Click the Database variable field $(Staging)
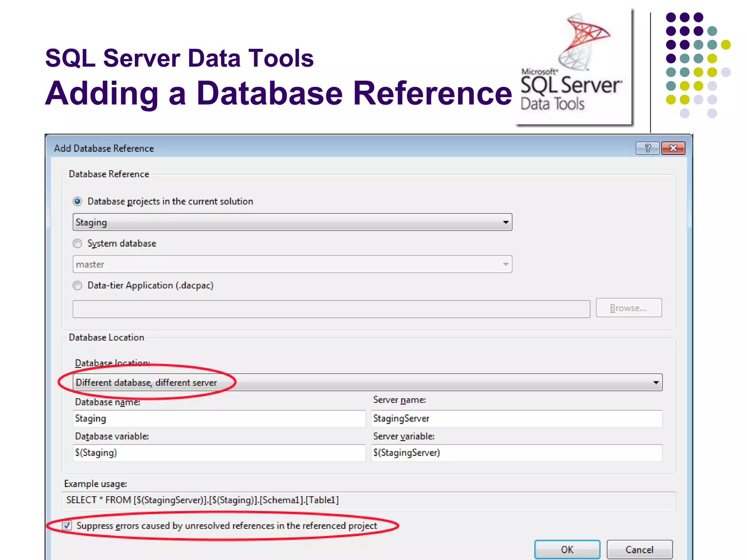747x560 pixels. coord(219,453)
